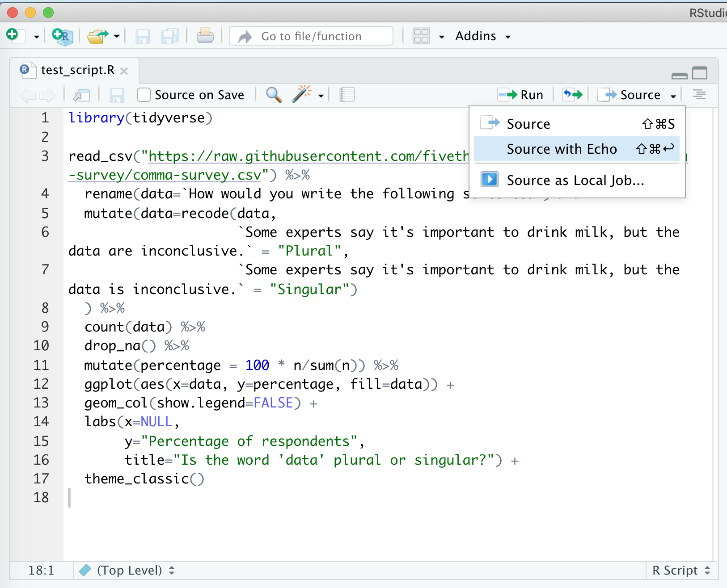The image size is (727, 588).
Task: Click the Go to file/function field
Action: tap(311, 36)
